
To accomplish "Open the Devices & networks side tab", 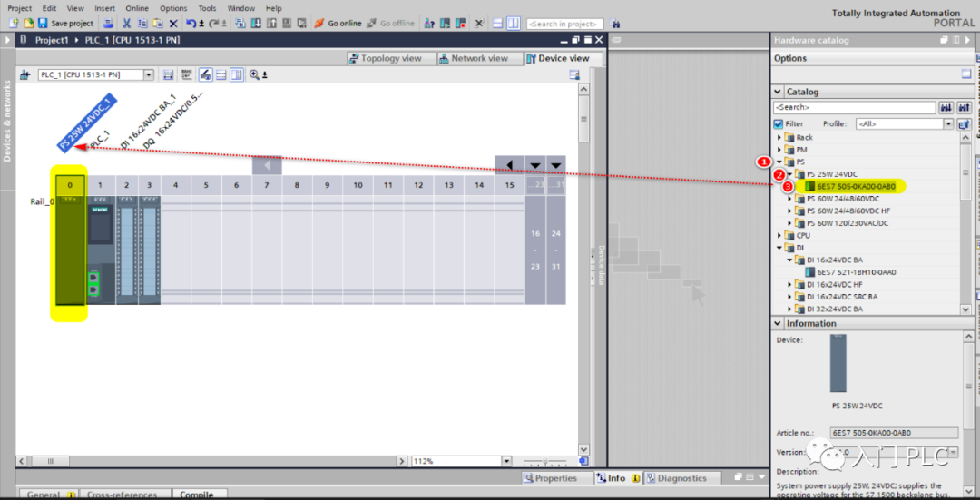I will point(7,121).
